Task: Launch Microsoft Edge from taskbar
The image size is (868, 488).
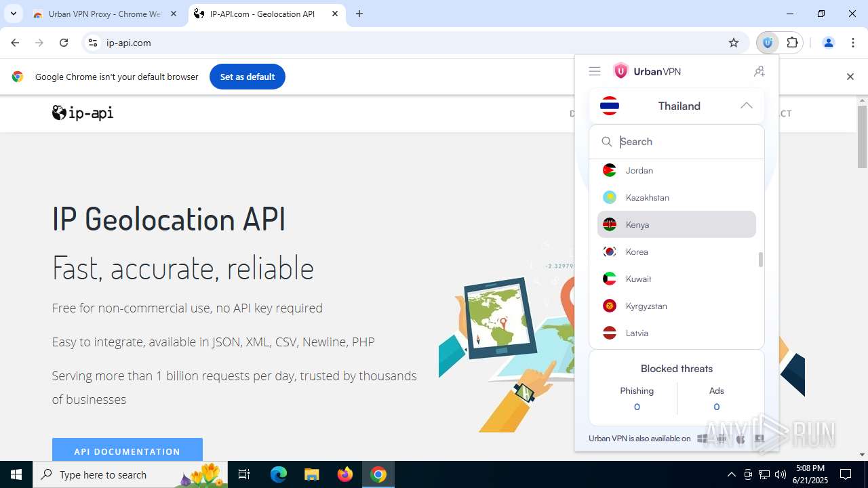Action: [x=279, y=474]
